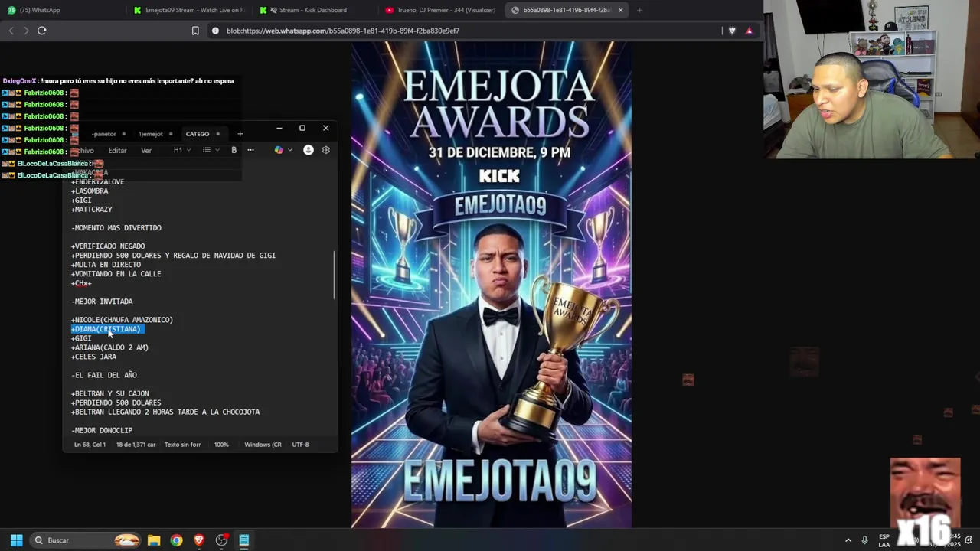Open the Editar menu in Notepad
The width and height of the screenshot is (980, 551).
coord(117,151)
